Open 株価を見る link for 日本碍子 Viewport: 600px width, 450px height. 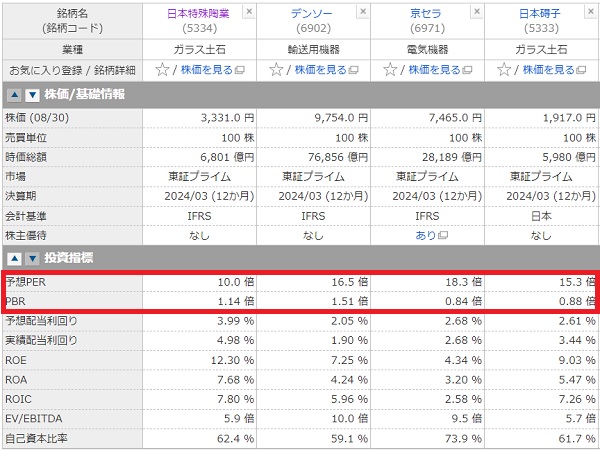(554, 70)
